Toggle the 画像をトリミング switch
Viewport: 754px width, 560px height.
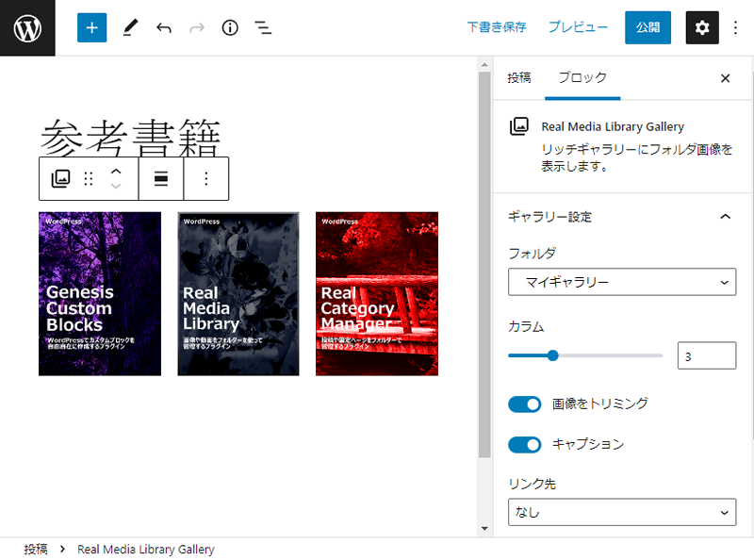pos(525,404)
